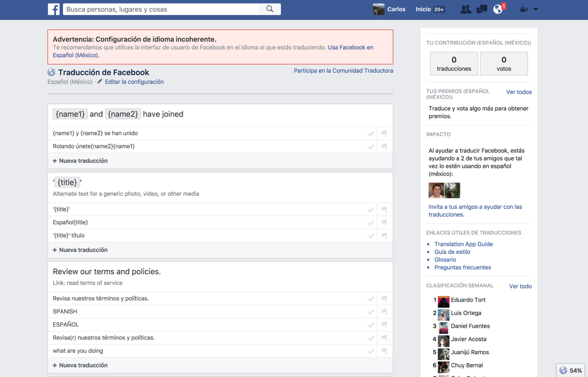588x377 pixels.
Task: Open Translation App Guide link
Action: click(464, 244)
